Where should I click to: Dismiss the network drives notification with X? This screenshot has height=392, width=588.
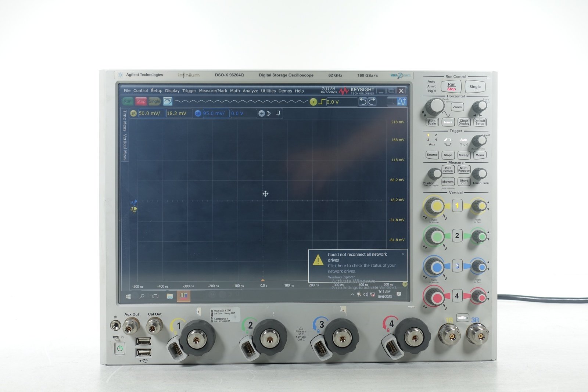[403, 254]
